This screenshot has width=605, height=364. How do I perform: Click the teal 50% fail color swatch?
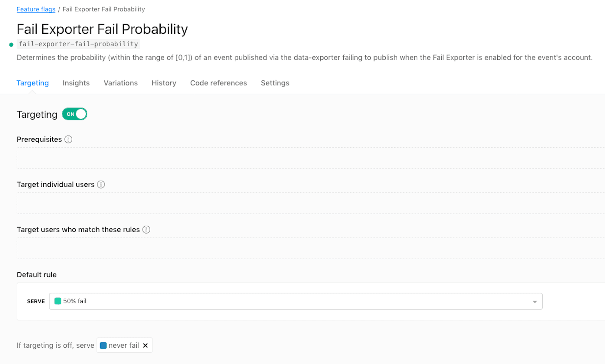pos(58,301)
